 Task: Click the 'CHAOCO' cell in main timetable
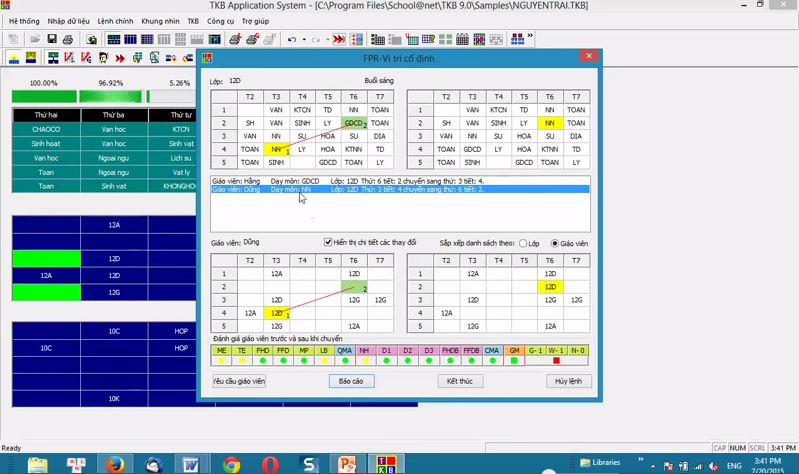tap(46, 129)
